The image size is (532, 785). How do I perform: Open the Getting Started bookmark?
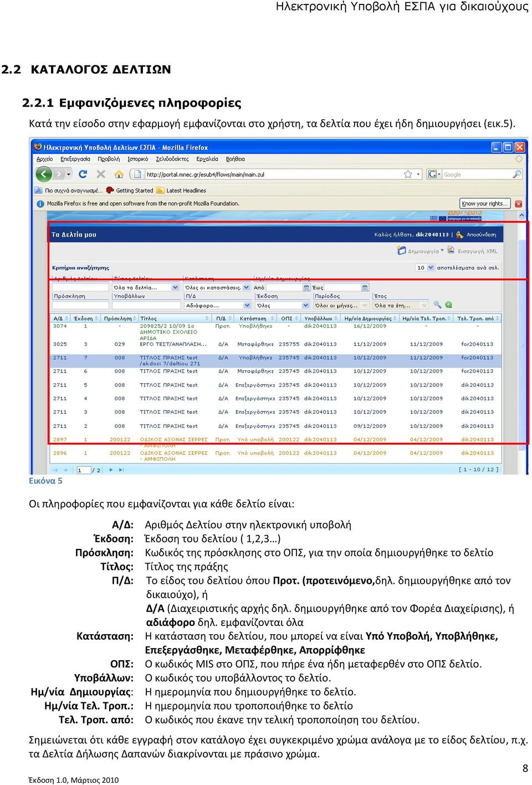coord(130,190)
